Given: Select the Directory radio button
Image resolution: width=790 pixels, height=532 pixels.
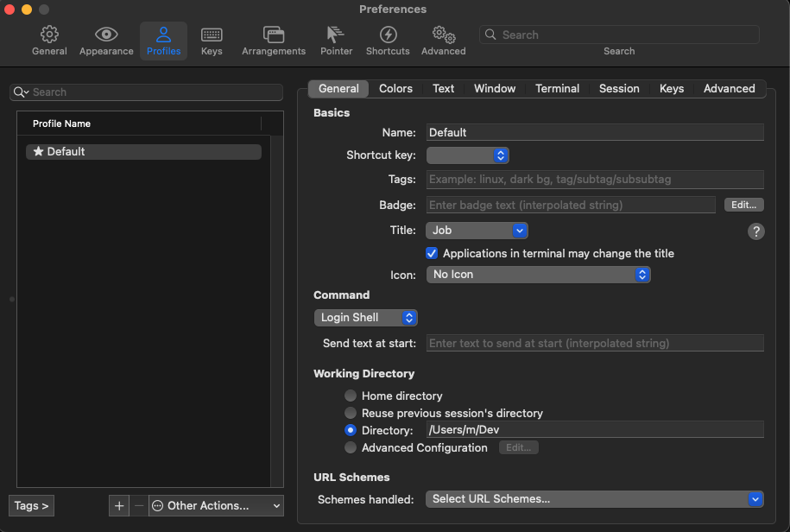Looking at the screenshot, I should (x=351, y=430).
